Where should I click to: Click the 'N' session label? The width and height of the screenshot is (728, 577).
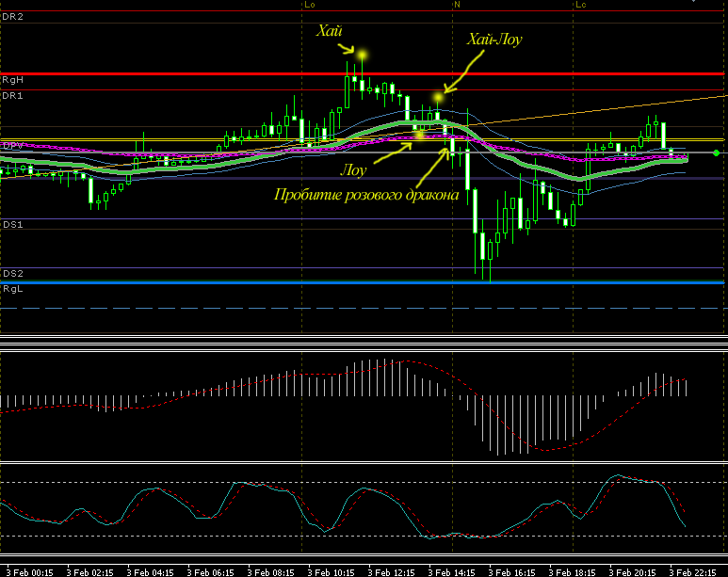click(458, 5)
